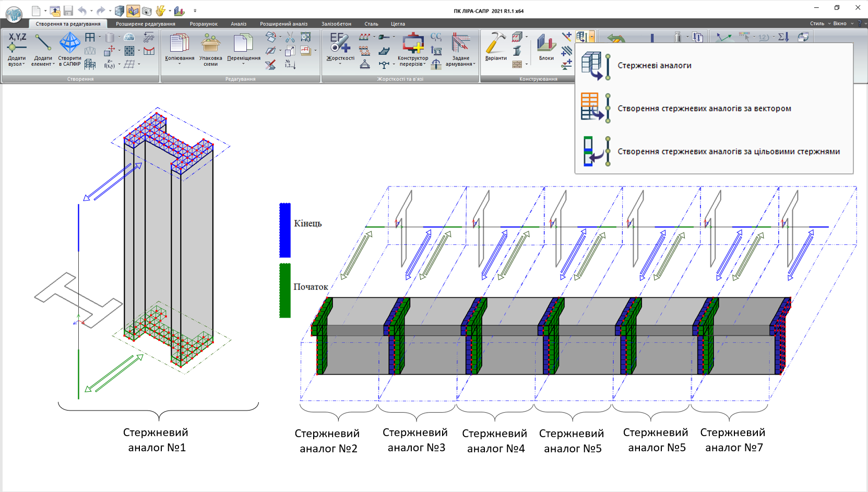Click the blue Кінець legend bar

[x=285, y=230]
